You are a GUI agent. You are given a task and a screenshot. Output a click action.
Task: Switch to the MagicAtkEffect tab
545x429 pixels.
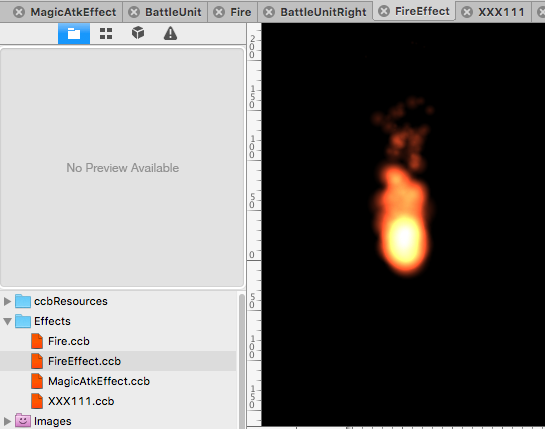click(73, 12)
